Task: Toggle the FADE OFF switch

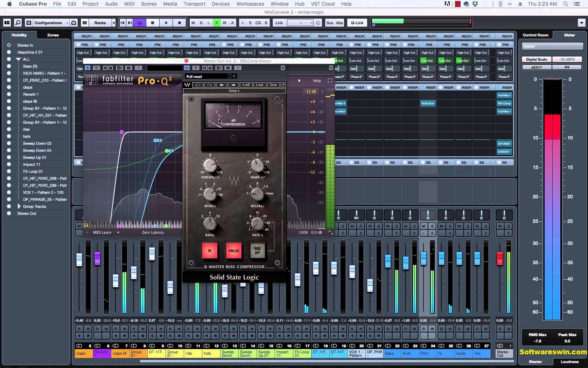Action: [258, 251]
